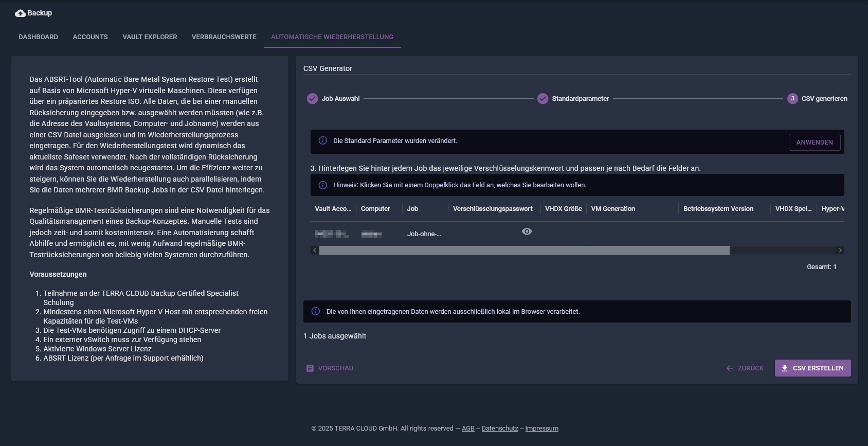Click the horizontal table scrollbar thumb
The height and width of the screenshot is (446, 868).
(525, 251)
